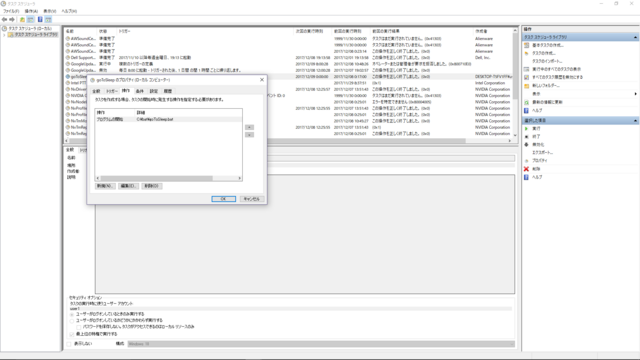Click the Edit (編集) button in dialog
The width and height of the screenshot is (640, 360).
pyautogui.click(x=128, y=186)
